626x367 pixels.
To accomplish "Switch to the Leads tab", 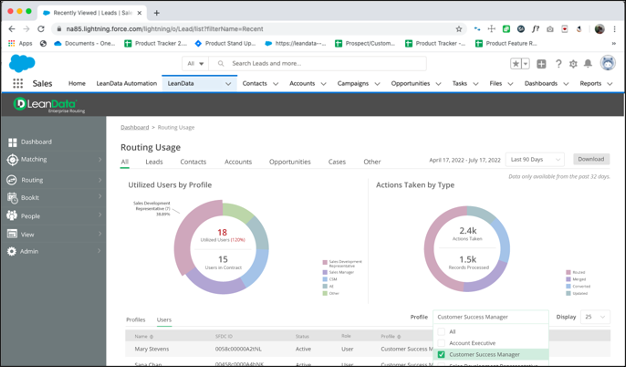I will 154,162.
